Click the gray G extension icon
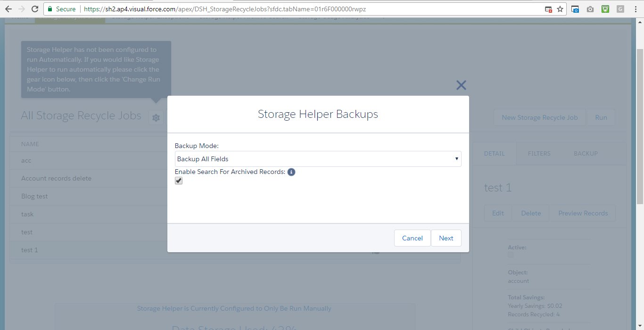 click(620, 9)
